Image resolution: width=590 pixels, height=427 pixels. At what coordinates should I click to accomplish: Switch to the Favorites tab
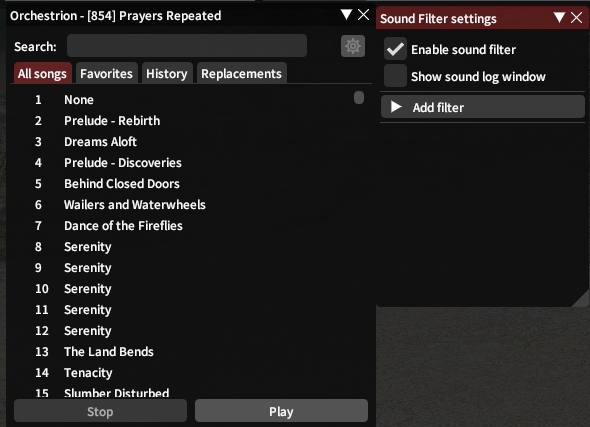(106, 73)
